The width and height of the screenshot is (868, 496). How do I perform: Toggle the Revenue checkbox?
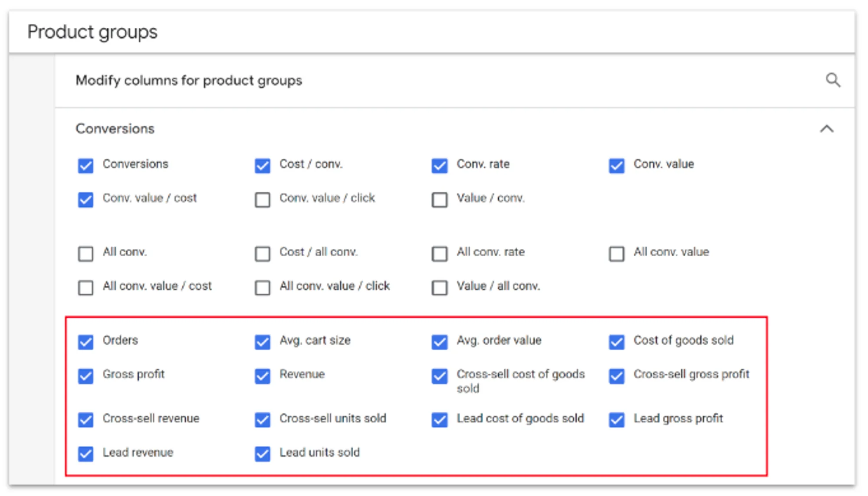coord(263,376)
